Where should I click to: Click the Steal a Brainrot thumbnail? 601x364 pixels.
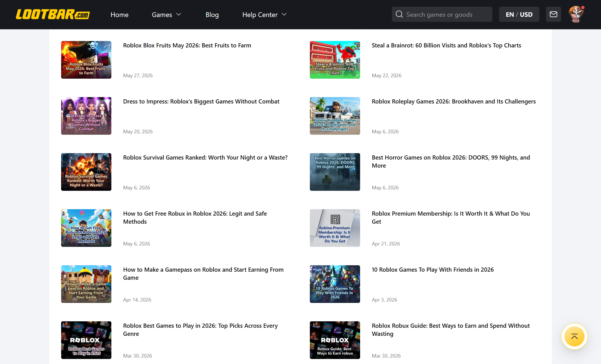point(335,60)
